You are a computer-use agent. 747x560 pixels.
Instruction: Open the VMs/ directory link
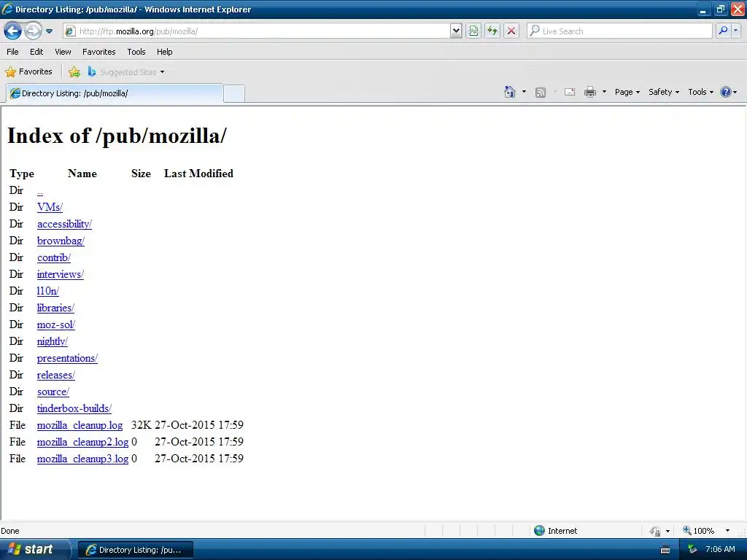pyautogui.click(x=50, y=207)
